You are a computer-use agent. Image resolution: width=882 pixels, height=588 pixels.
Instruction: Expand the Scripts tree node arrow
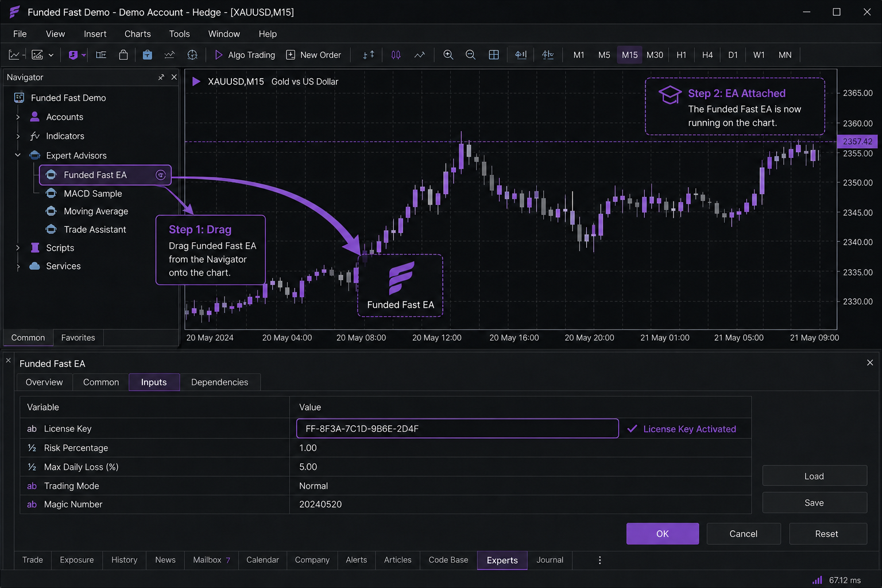point(18,248)
